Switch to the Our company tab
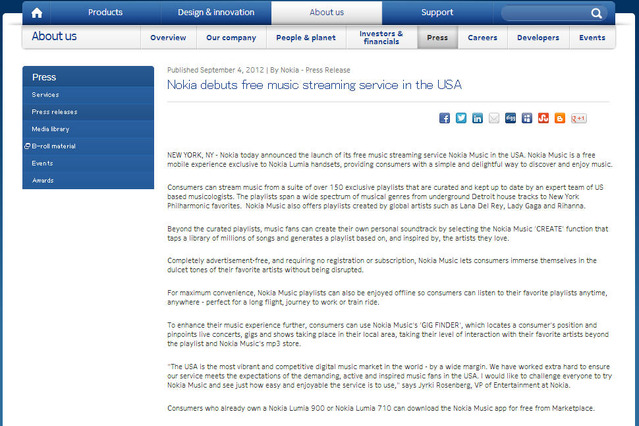 (231, 38)
